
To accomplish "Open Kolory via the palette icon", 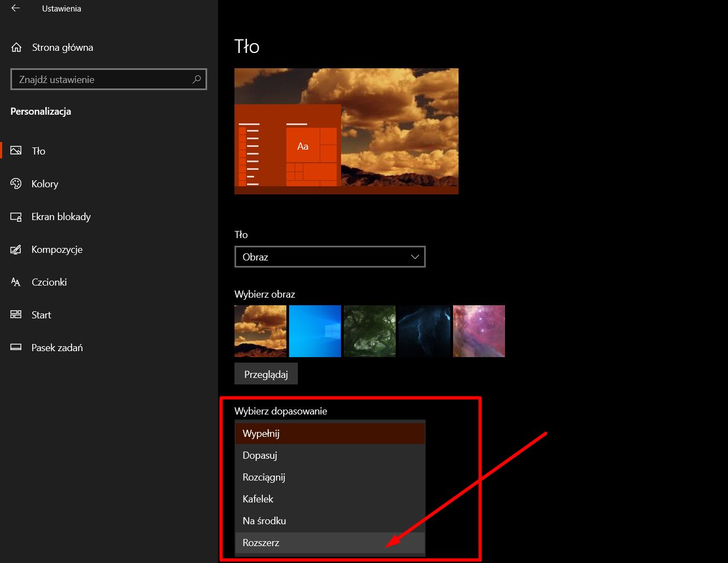I will point(16,183).
